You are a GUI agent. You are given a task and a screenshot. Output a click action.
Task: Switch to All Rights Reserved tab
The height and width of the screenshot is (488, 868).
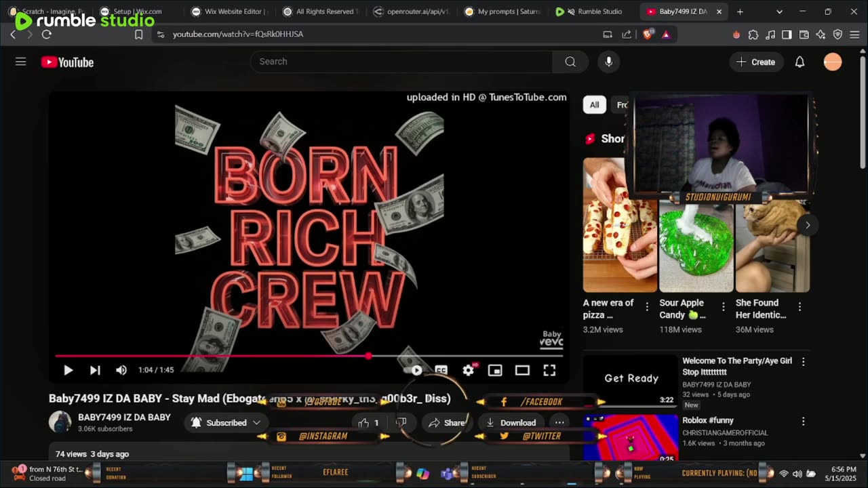pyautogui.click(x=322, y=12)
